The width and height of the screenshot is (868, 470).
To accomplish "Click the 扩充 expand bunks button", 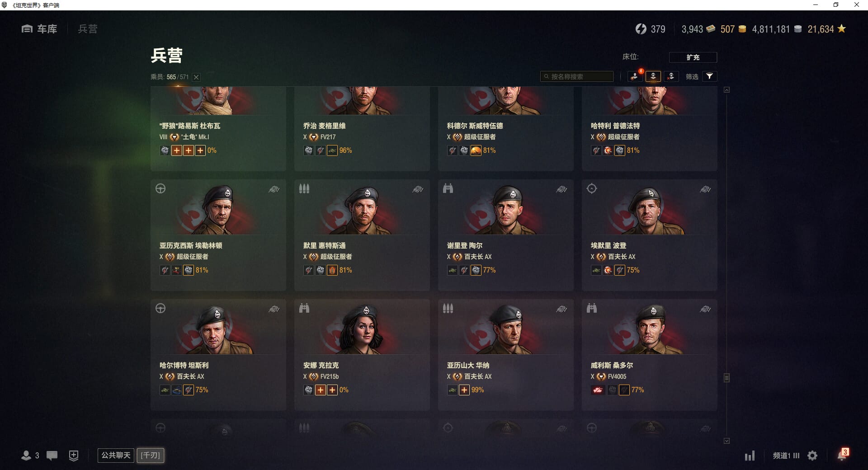I will [693, 57].
